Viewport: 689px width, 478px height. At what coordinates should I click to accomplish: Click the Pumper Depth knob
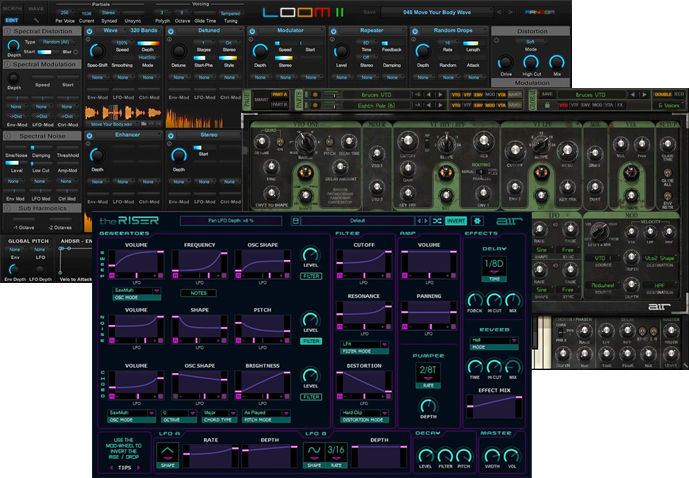pyautogui.click(x=428, y=406)
